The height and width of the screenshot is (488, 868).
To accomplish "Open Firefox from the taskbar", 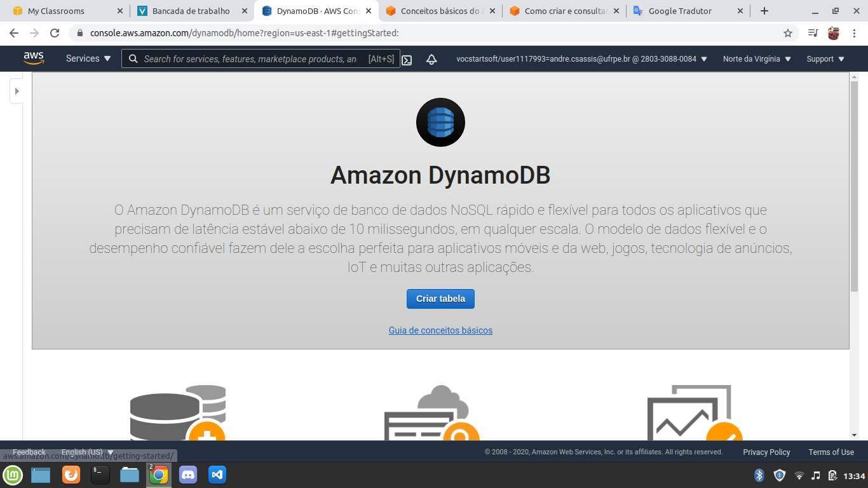I will [71, 475].
